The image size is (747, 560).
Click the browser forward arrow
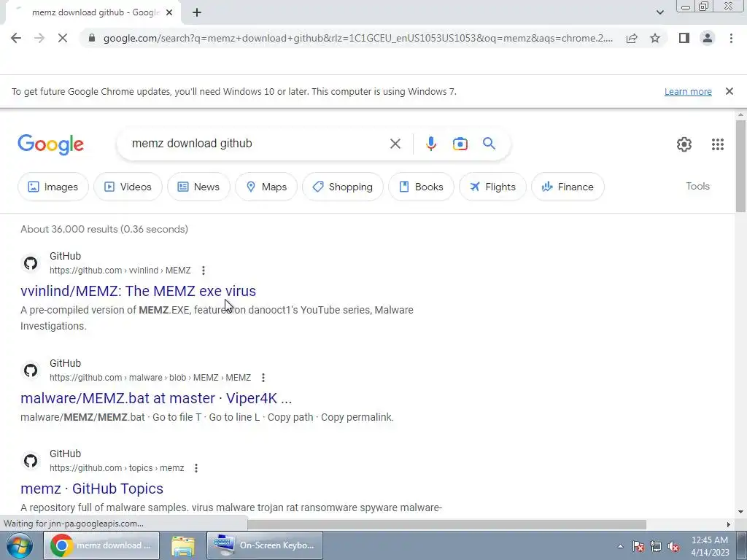point(39,38)
